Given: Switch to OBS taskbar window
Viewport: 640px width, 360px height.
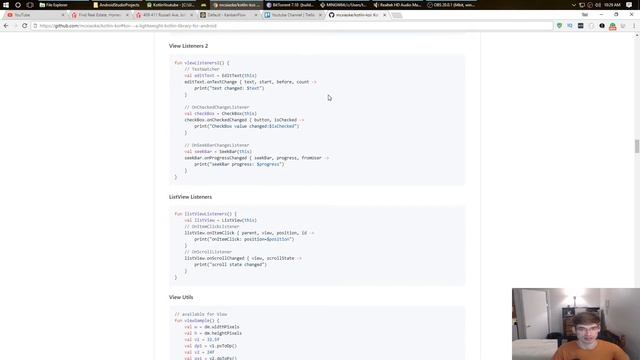Looking at the screenshot, I should click(451, 5).
